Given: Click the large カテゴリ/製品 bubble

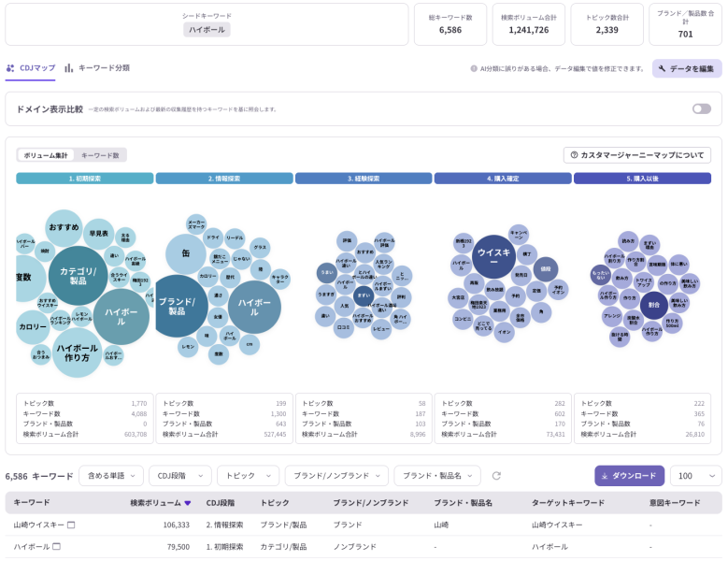Looking at the screenshot, I should tap(78, 275).
